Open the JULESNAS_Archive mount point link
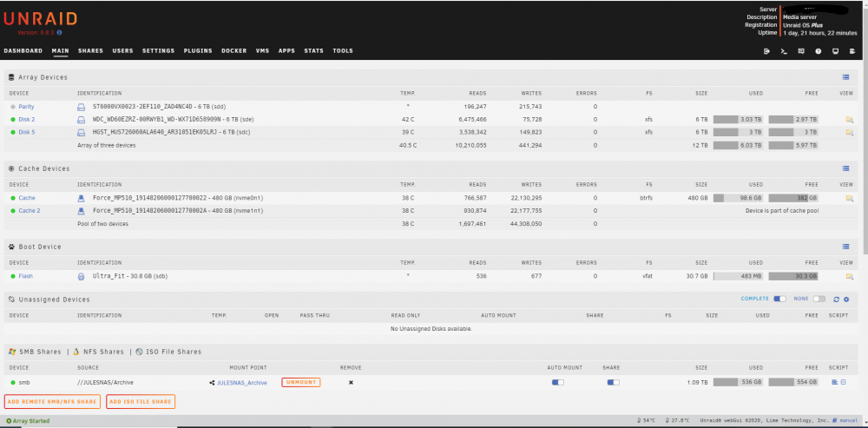Viewport: 868px width, 428px height. [x=242, y=383]
